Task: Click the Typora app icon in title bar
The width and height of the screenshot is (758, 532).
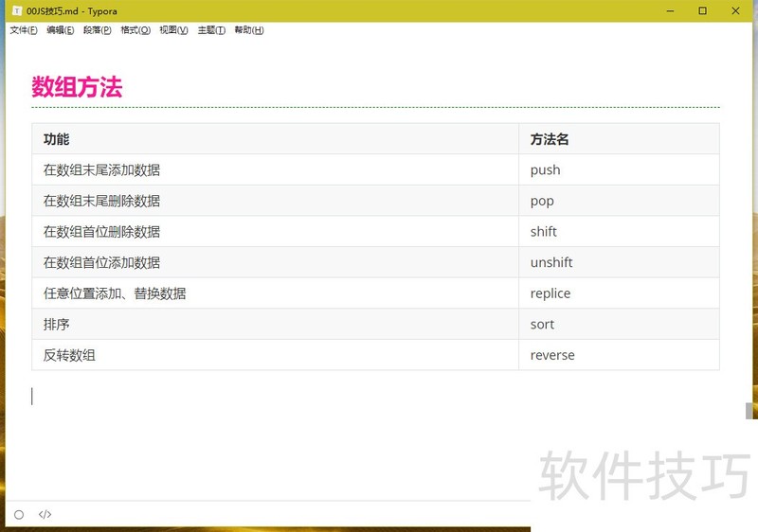Action: click(16, 10)
